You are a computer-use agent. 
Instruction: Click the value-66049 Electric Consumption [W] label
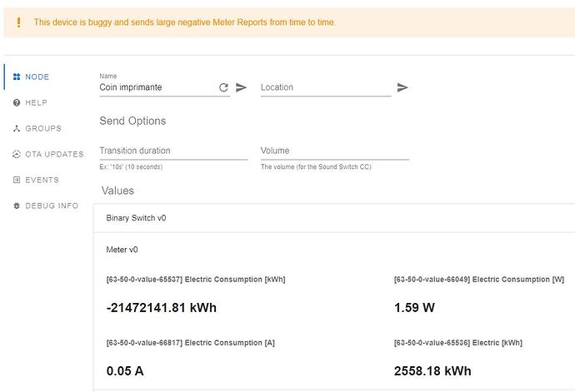pos(479,280)
